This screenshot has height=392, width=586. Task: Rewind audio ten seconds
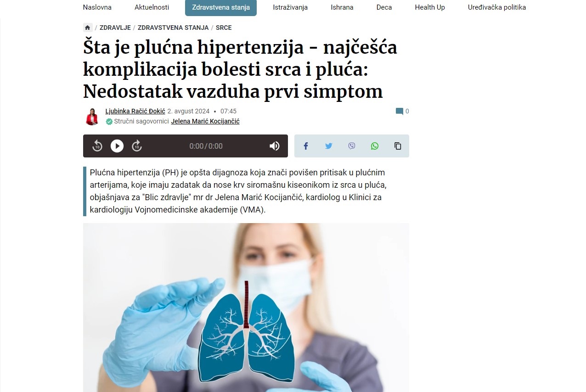point(97,146)
